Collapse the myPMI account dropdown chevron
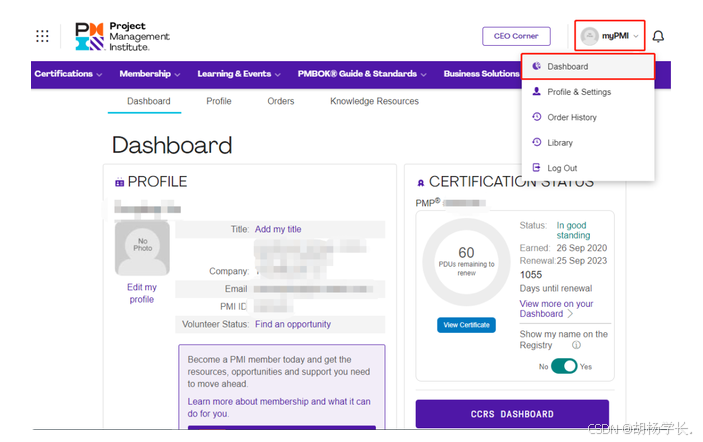The width and height of the screenshot is (703, 442). (636, 36)
